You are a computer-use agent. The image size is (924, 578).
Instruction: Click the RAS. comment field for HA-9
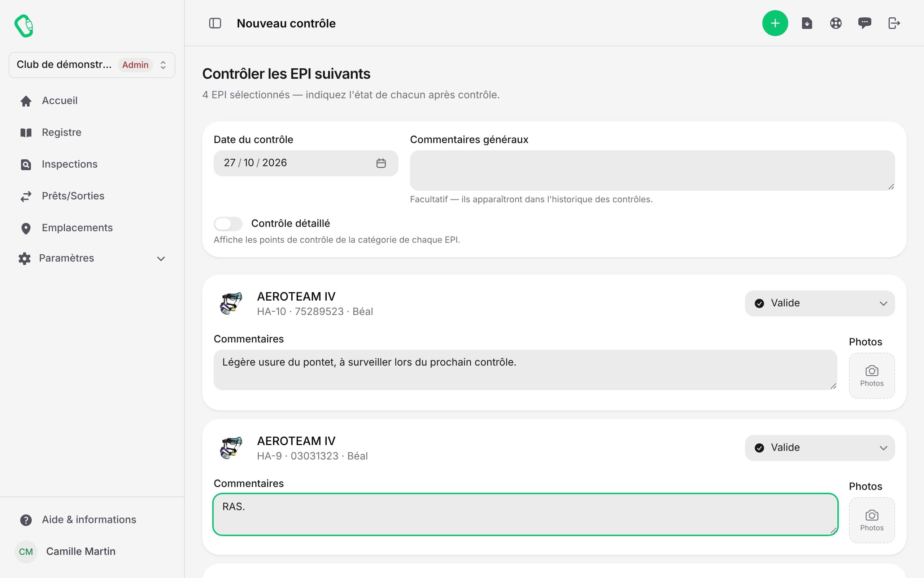coord(525,514)
